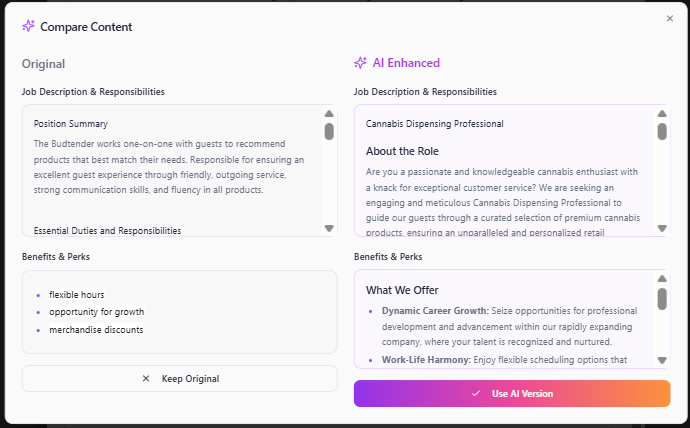Close the Compare Content dialog
This screenshot has width=690, height=428.
pos(670,18)
